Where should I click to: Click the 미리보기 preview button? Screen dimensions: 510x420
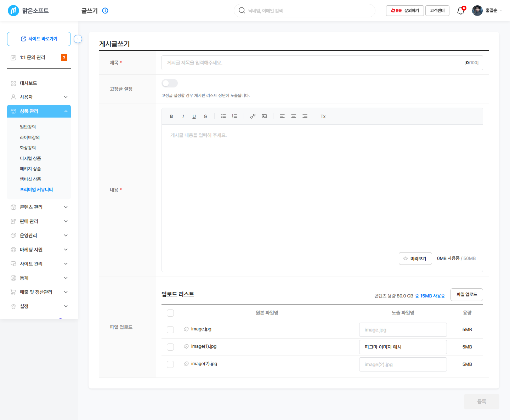(415, 259)
